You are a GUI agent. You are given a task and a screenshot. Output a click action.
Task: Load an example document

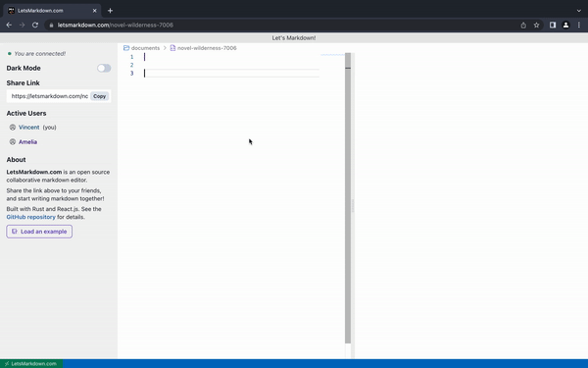pos(39,232)
